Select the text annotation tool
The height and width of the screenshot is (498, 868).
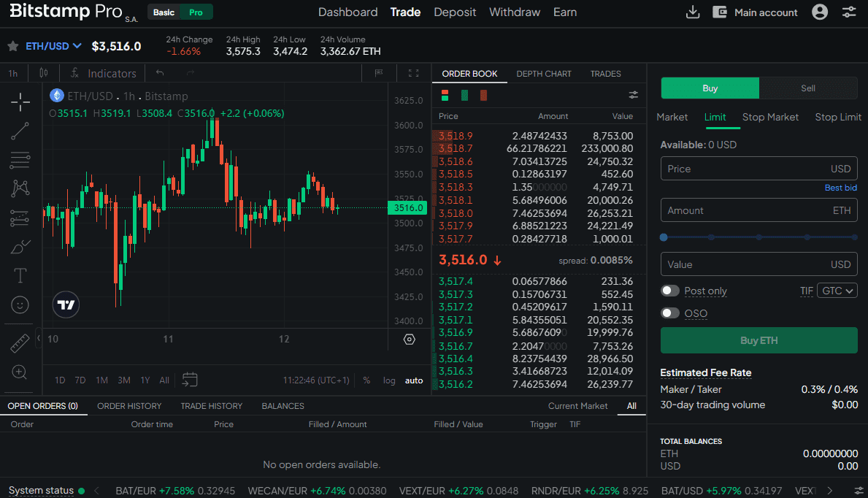(20, 275)
